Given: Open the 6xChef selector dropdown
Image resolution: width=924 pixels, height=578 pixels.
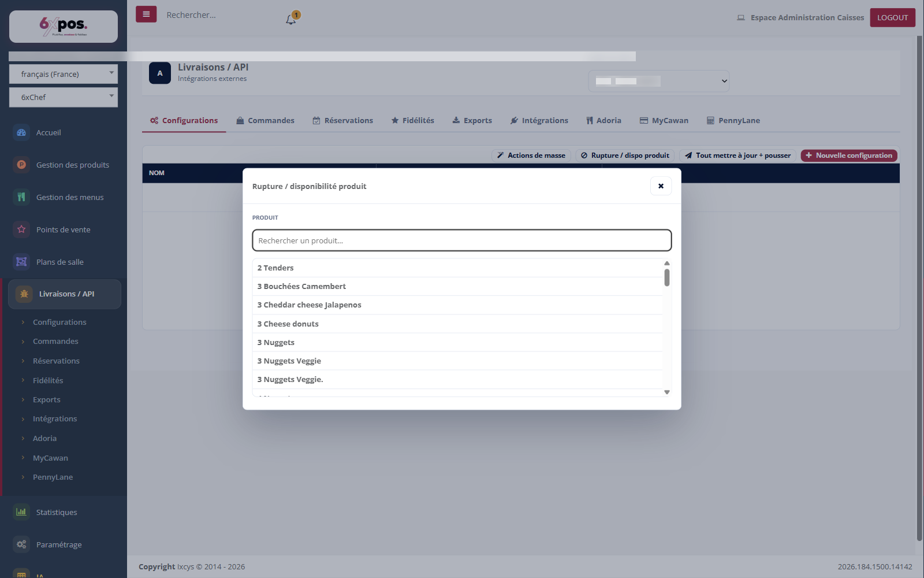Looking at the screenshot, I should click(x=64, y=97).
